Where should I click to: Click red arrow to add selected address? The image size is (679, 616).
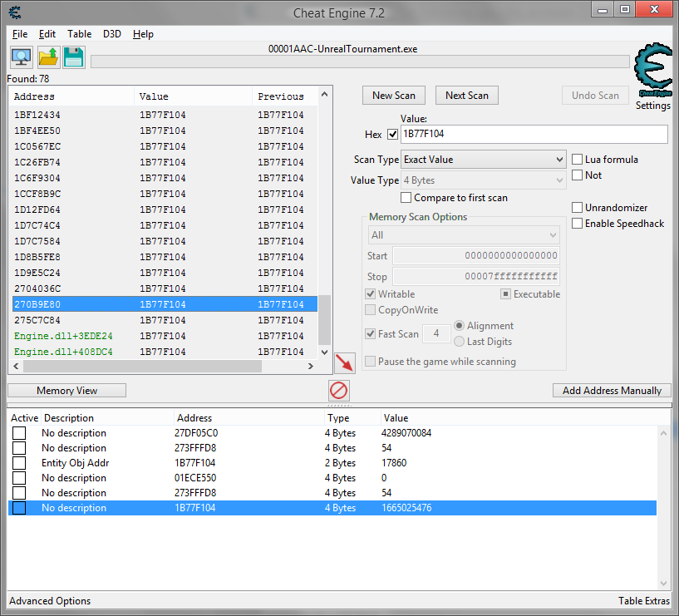pyautogui.click(x=344, y=362)
